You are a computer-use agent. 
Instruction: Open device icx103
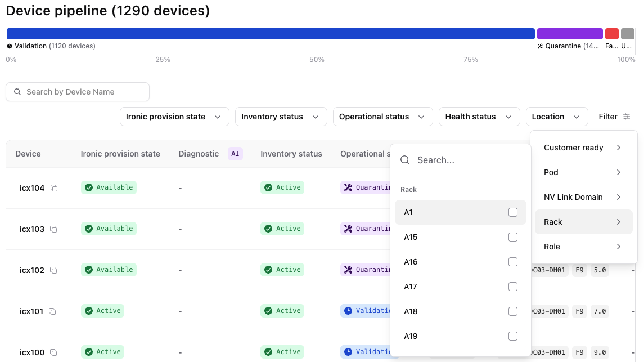[32, 229]
